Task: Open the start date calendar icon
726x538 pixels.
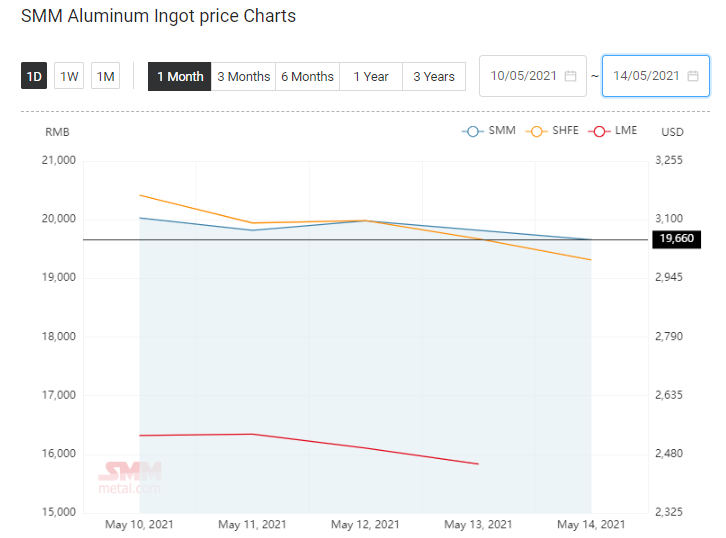Action: [x=570, y=76]
